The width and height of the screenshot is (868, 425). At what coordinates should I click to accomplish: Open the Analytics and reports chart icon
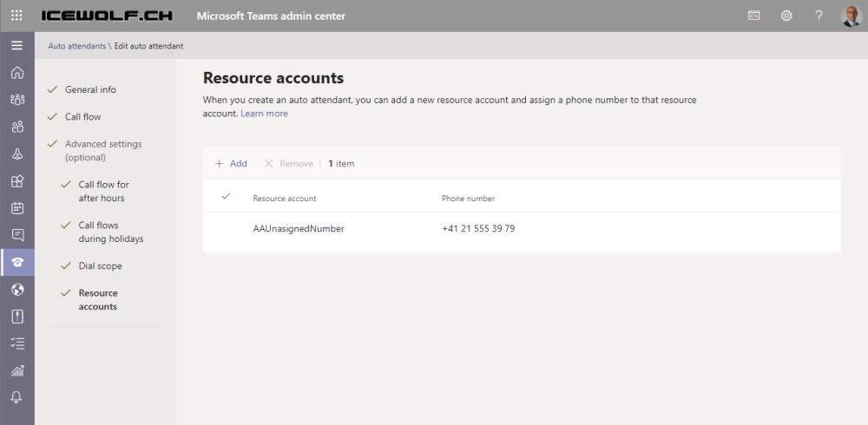tap(17, 370)
